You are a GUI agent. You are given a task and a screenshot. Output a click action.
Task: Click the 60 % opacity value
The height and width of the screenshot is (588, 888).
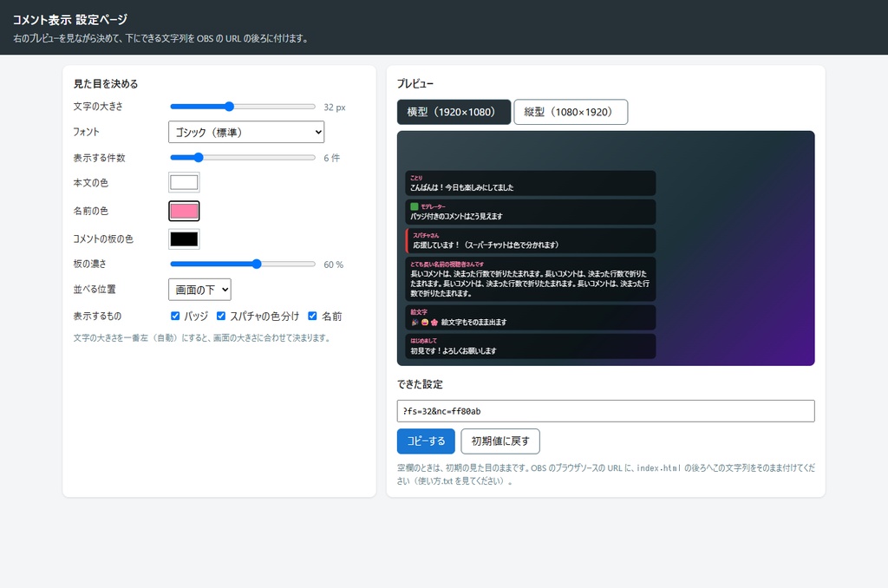click(x=334, y=265)
